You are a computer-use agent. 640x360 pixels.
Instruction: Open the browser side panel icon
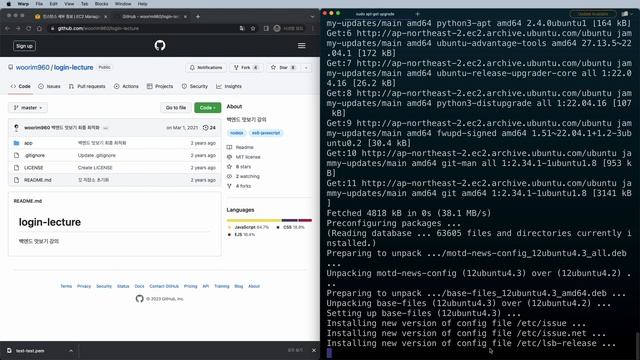pyautogui.click(x=266, y=28)
